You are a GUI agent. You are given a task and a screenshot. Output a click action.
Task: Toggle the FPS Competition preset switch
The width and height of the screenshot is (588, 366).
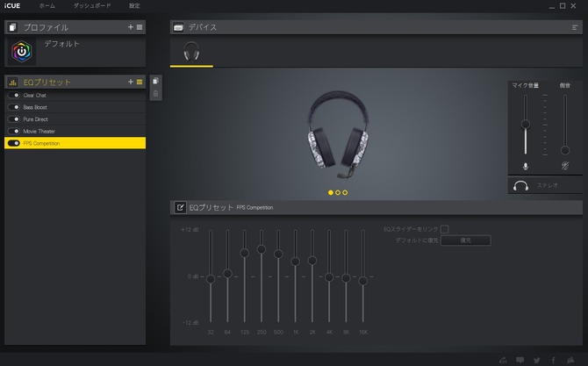coord(14,143)
